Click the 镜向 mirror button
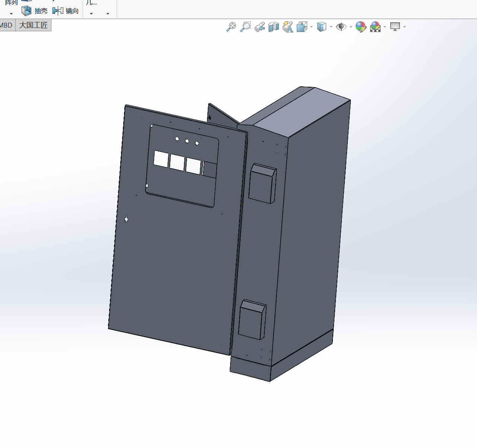 (x=66, y=11)
